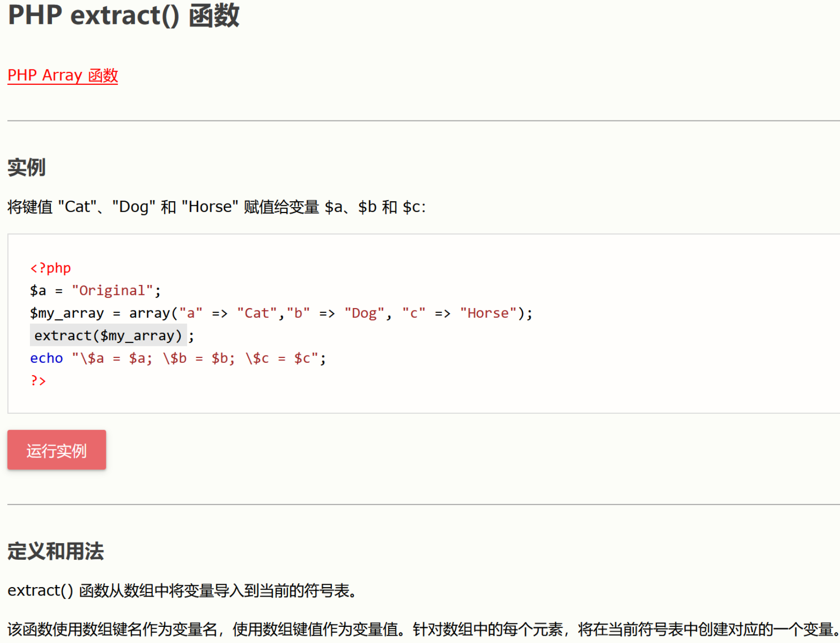
Task: Click the ?> closing PHP tag
Action: tap(38, 381)
